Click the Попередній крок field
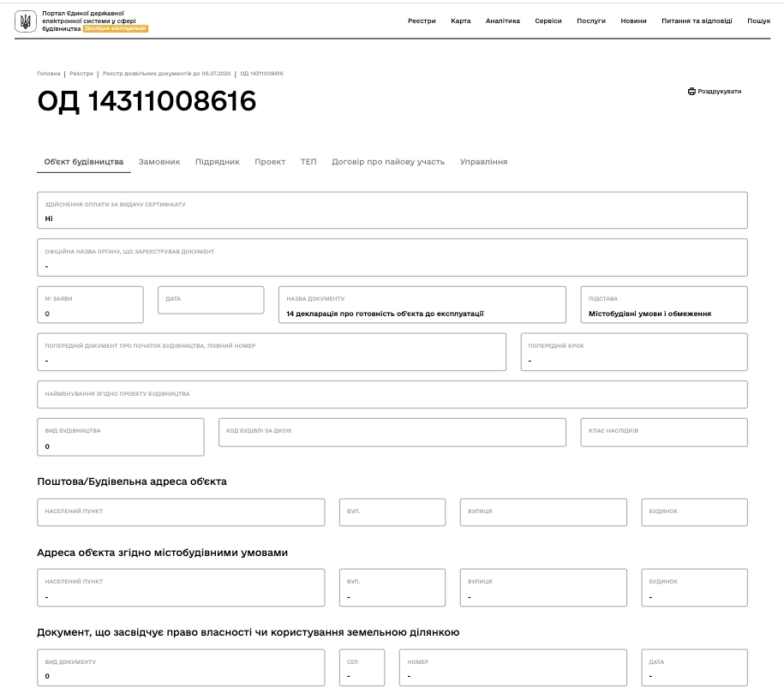 pos(634,352)
